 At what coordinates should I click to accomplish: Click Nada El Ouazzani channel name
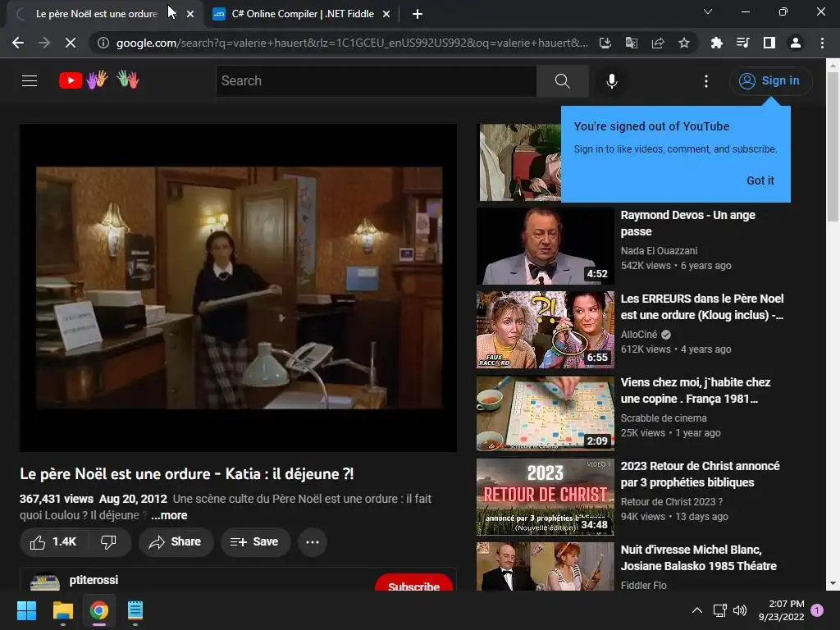click(659, 251)
